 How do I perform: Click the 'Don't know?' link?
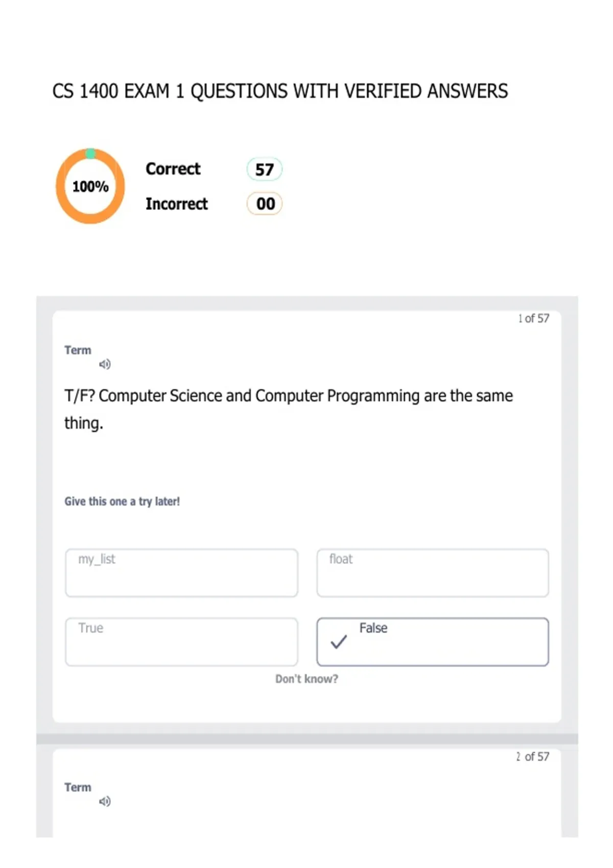tap(306, 679)
